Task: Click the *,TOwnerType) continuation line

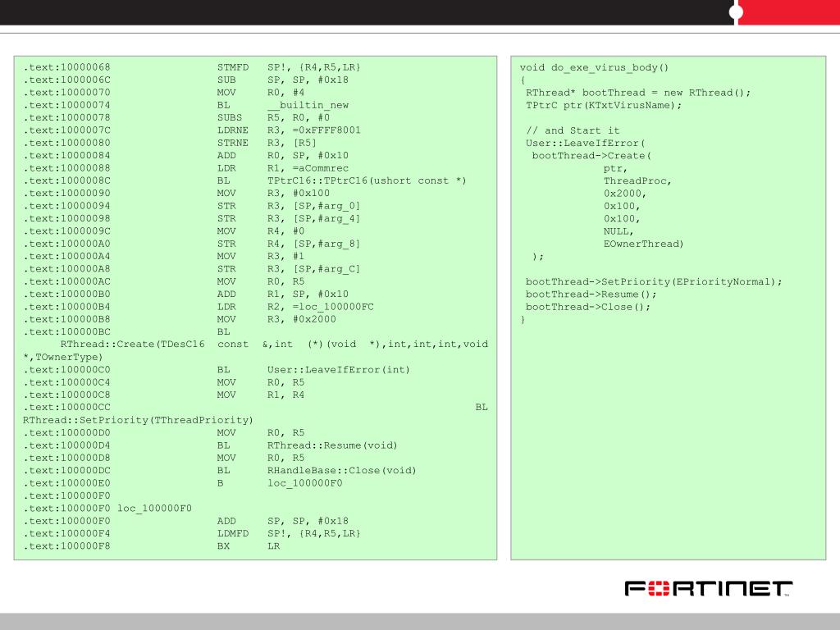Action: [x=62, y=358]
